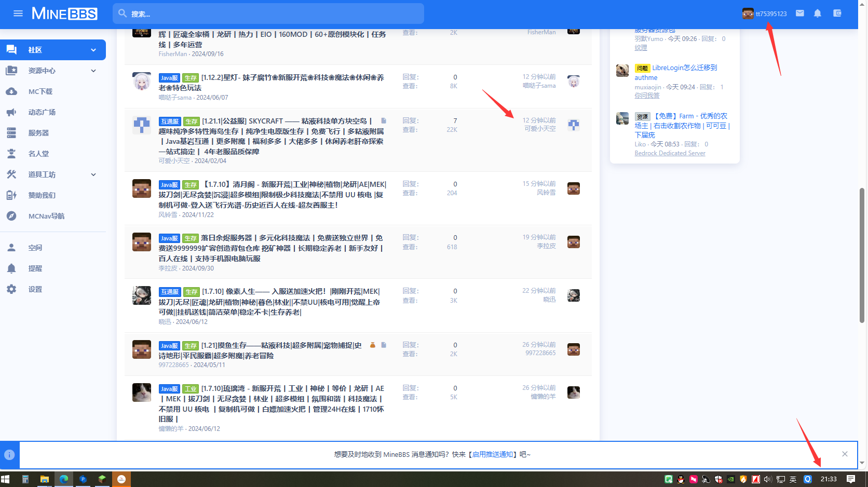The width and height of the screenshot is (868, 487).
Task: Open the notifications bell in the header
Action: pyautogui.click(x=818, y=13)
